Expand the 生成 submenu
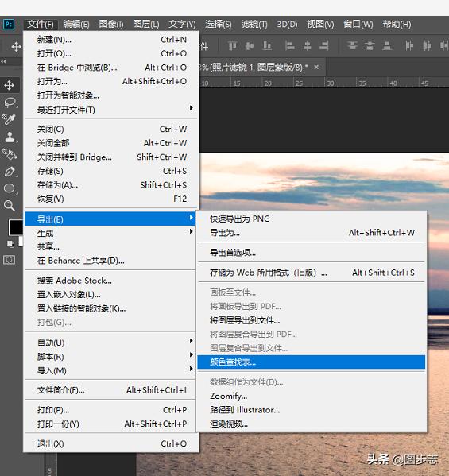The width and height of the screenshot is (449, 476). (111, 233)
